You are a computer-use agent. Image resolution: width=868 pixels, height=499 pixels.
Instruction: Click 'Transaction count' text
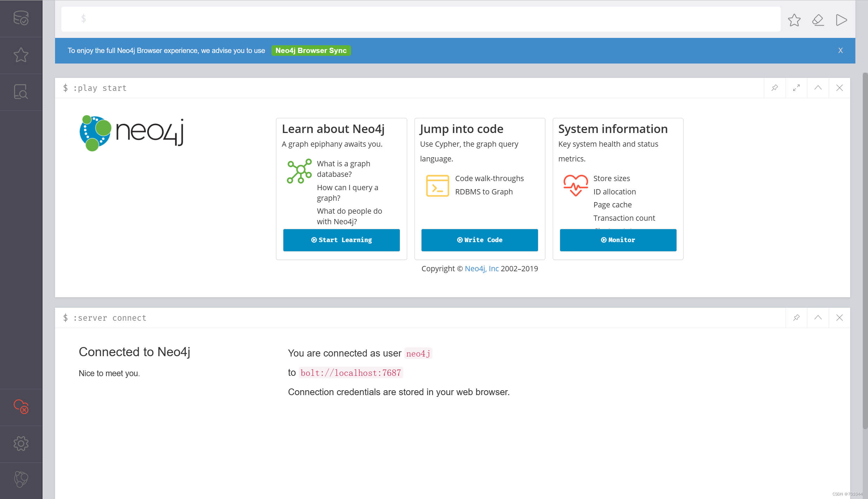pos(624,218)
